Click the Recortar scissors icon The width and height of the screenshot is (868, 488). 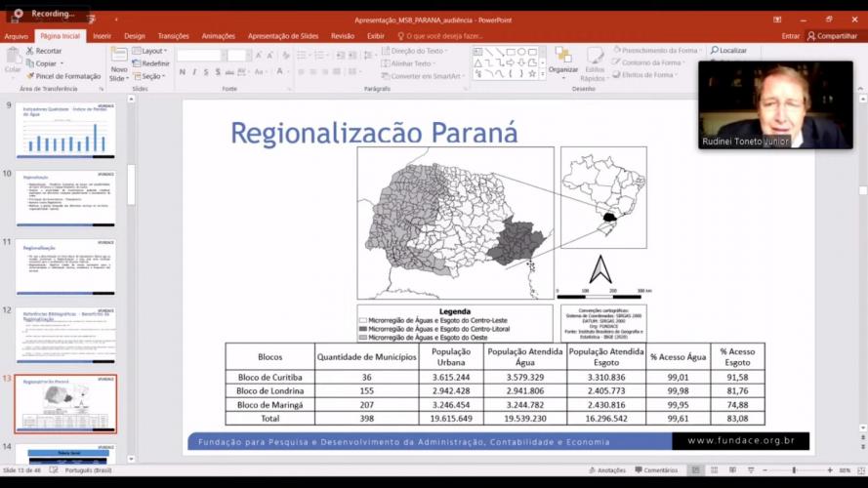tap(30, 51)
